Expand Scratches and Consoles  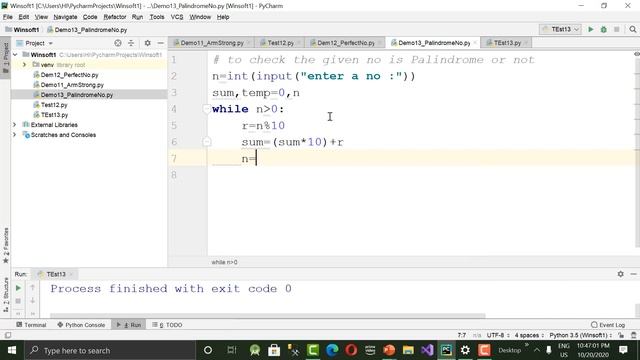point(15,135)
